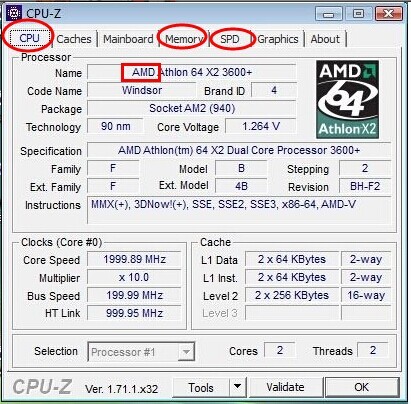
Task: Select the CPU tab
Action: coord(29,38)
